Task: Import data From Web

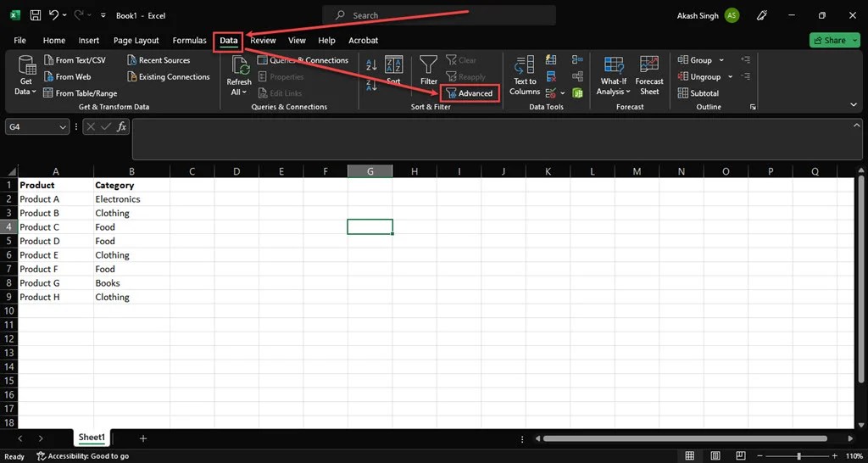Action: [67, 76]
